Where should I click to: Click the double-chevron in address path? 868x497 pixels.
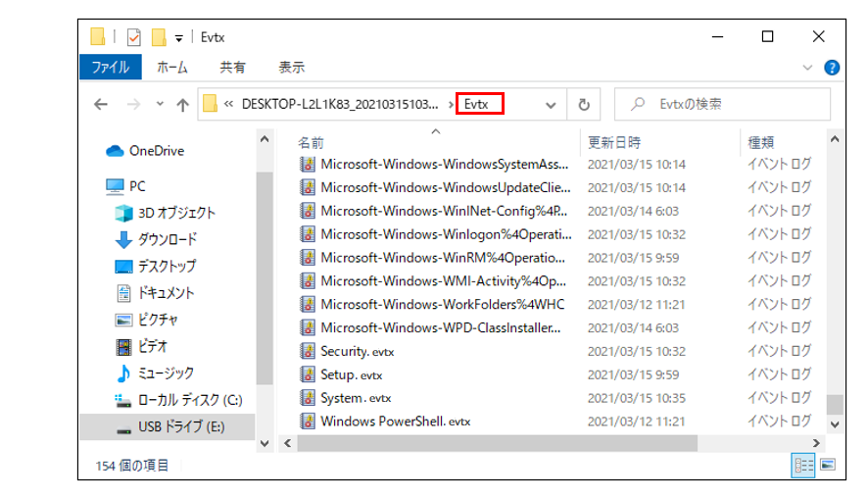click(x=228, y=104)
